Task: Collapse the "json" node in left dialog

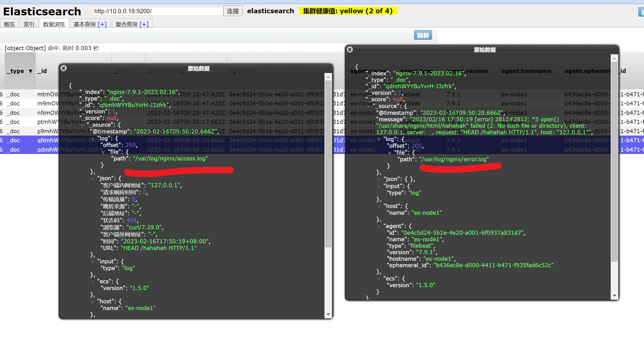Action: pos(93,179)
